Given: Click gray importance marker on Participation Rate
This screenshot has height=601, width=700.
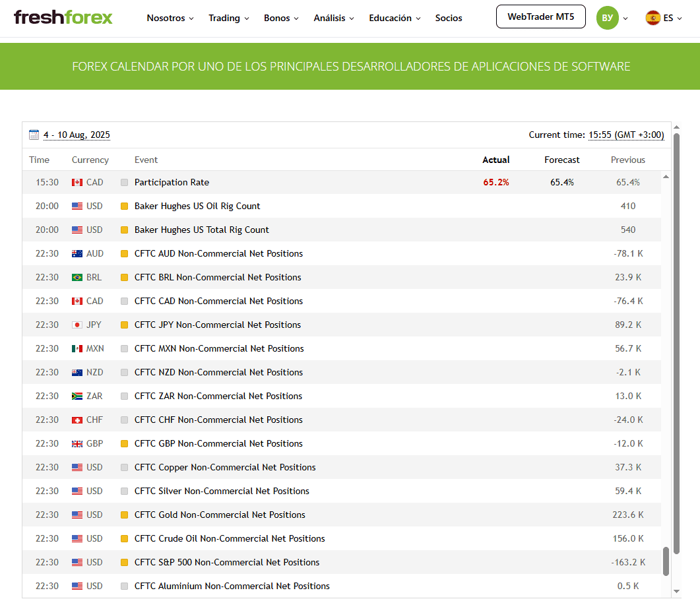Looking at the screenshot, I should coord(125,182).
